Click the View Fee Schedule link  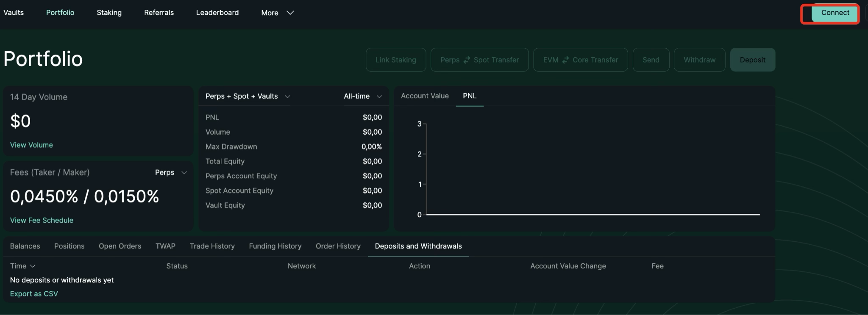[42, 220]
